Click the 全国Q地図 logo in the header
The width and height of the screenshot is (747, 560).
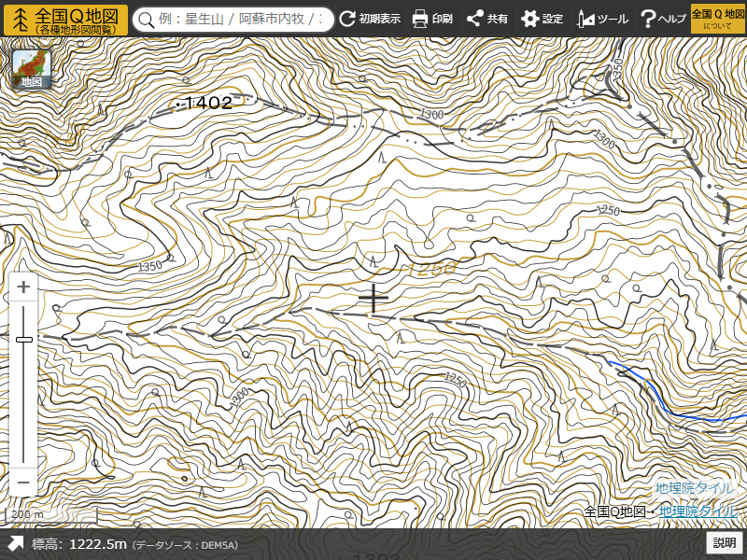[x=65, y=19]
